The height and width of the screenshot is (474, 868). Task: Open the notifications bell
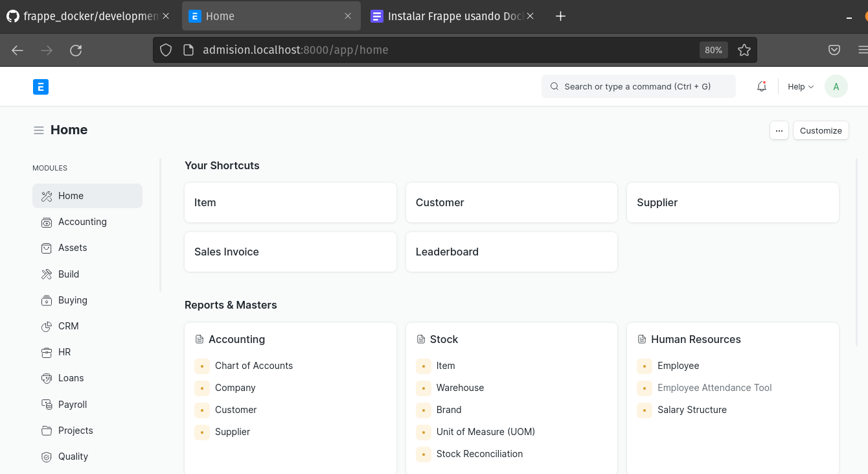[762, 86]
